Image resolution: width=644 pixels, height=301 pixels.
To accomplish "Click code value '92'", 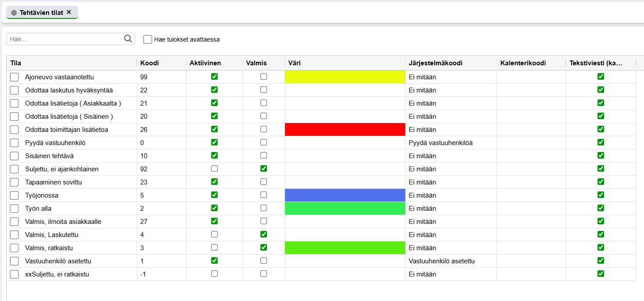I will point(144,169).
